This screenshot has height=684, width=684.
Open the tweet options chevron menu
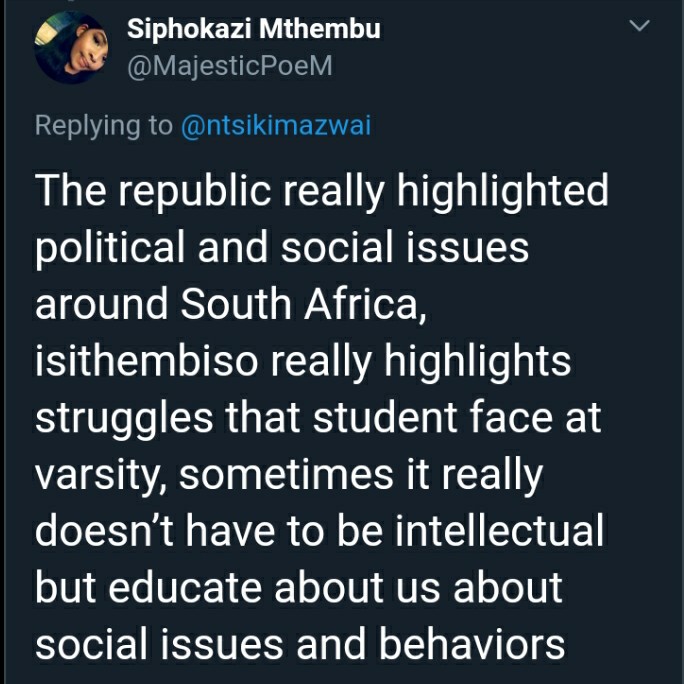click(640, 26)
